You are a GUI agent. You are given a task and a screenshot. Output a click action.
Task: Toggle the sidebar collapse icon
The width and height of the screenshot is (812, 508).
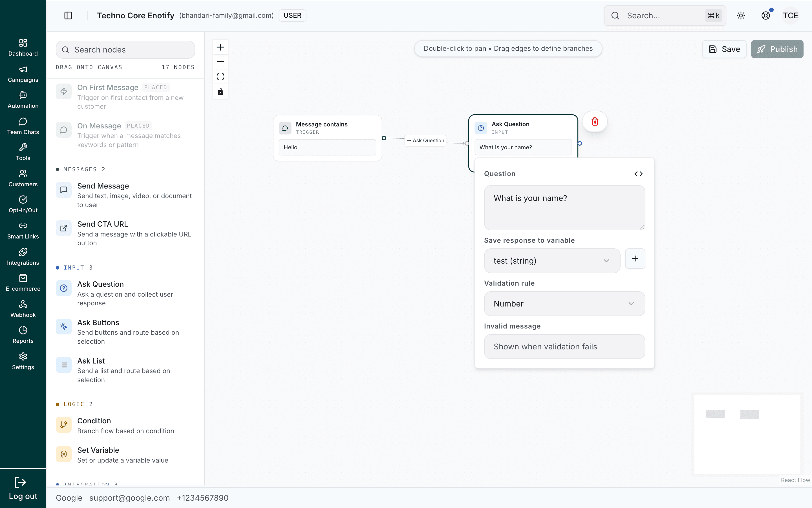pos(68,16)
